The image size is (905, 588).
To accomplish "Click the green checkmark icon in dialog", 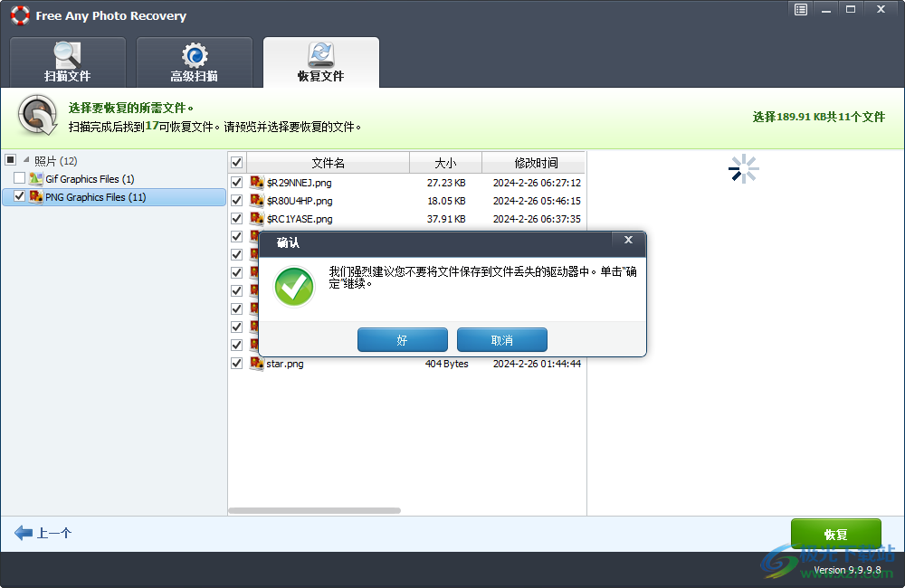I will (292, 288).
